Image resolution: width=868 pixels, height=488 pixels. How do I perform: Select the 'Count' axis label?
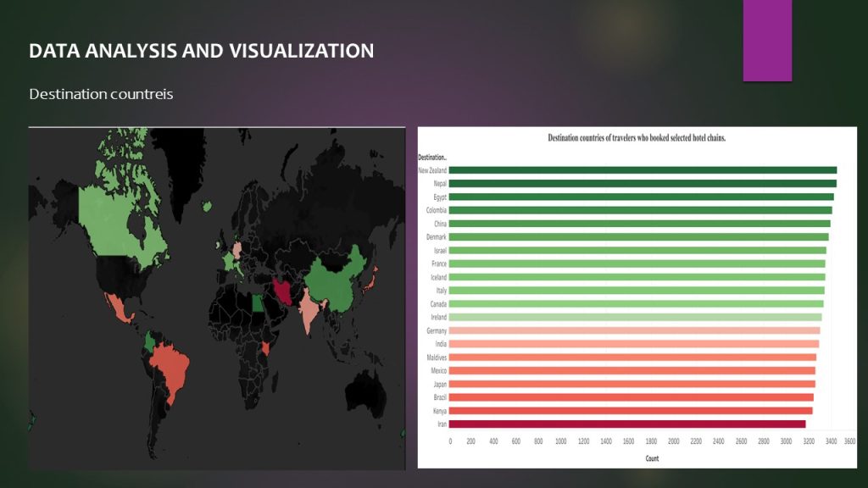tap(651, 458)
